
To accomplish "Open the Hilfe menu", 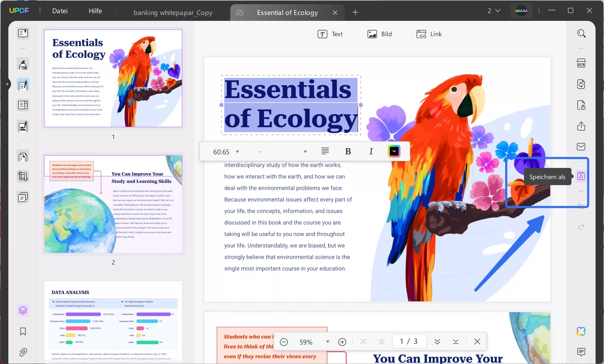I will pyautogui.click(x=95, y=11).
